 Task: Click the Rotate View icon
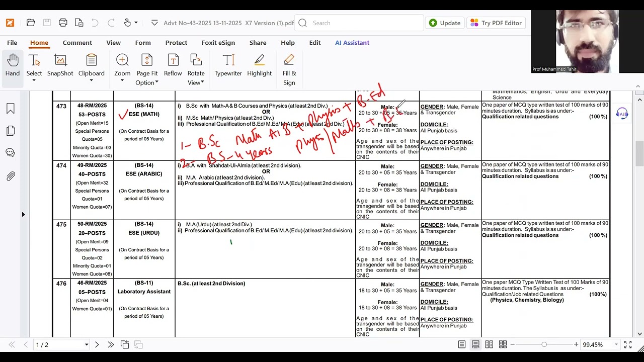pos(196,60)
